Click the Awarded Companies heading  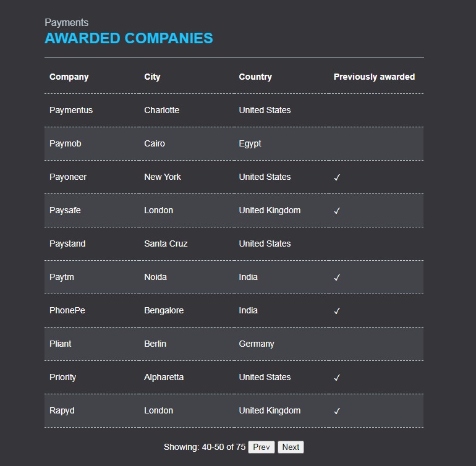click(x=129, y=38)
